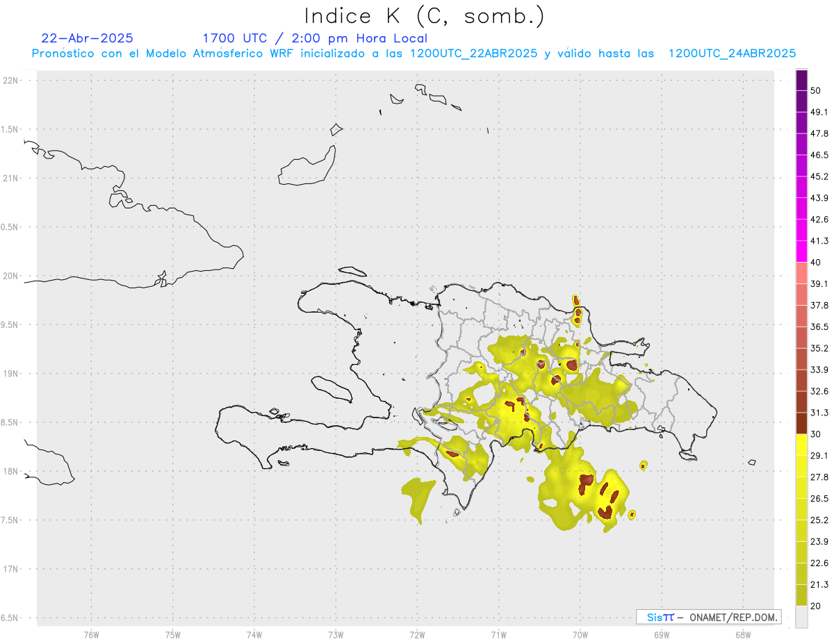The height and width of the screenshot is (644, 834).
Task: Click the colorbar value '47.8'
Action: coord(819,133)
